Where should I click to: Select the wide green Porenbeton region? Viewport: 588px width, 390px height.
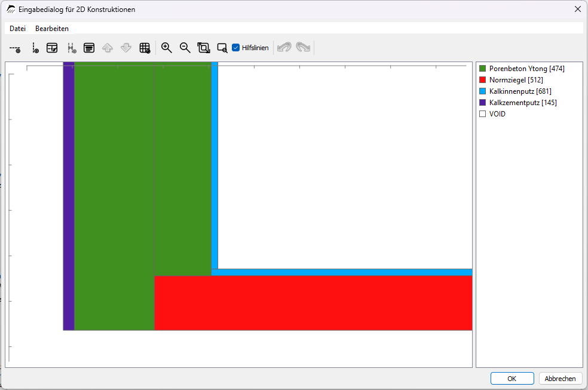click(x=114, y=196)
